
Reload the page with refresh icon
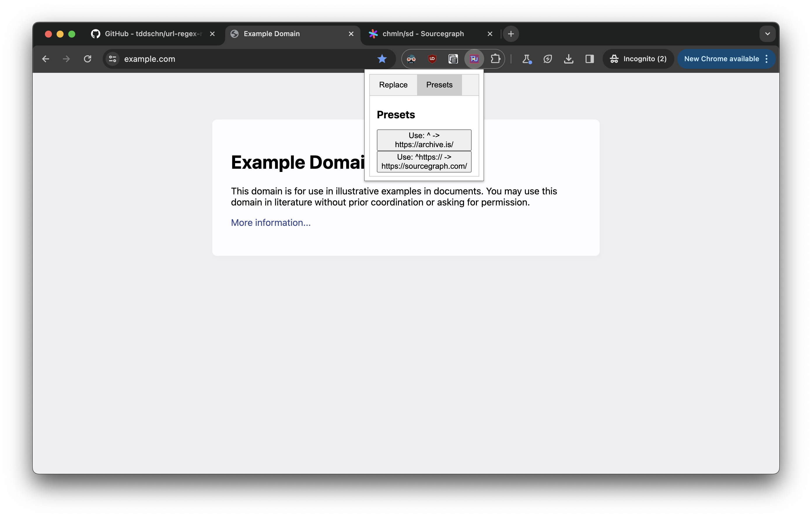click(x=87, y=59)
